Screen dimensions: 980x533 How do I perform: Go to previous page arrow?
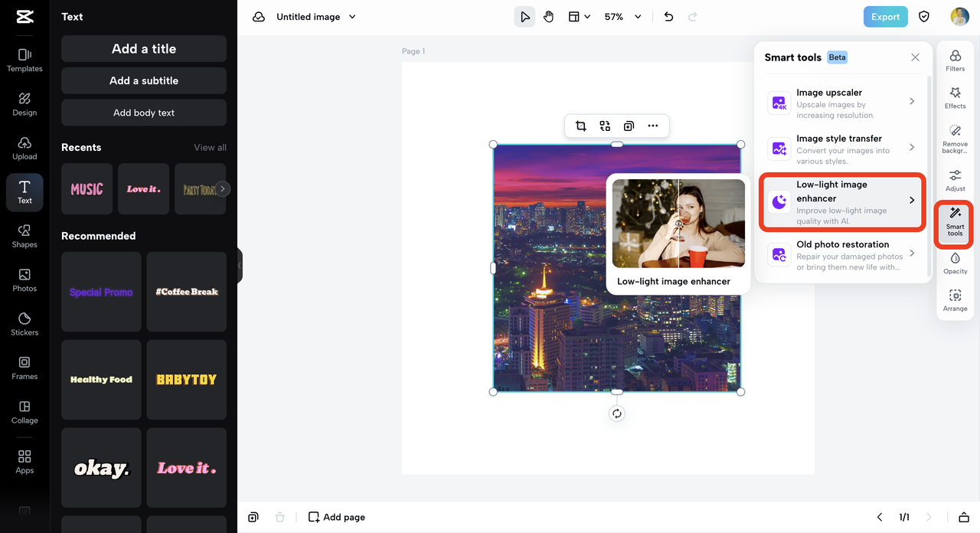[x=880, y=517]
